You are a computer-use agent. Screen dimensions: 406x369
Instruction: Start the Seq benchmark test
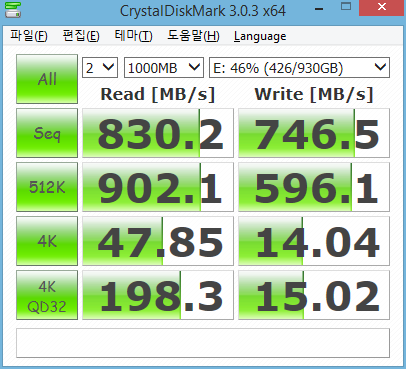pos(47,133)
